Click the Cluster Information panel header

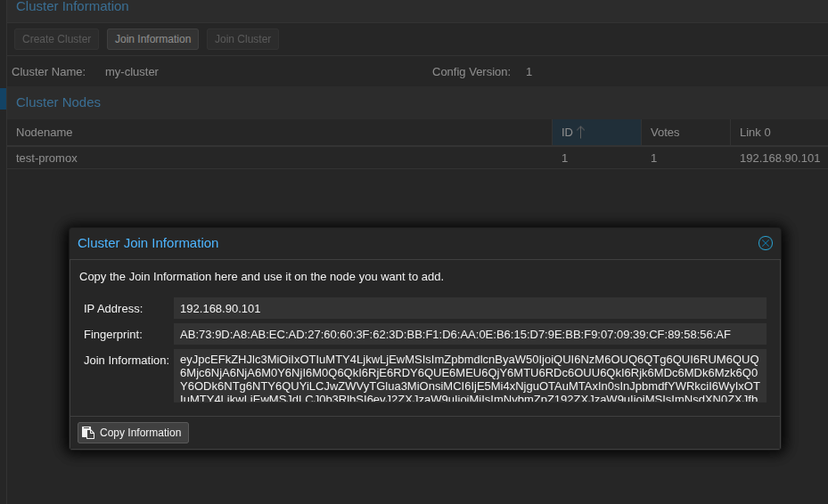(x=72, y=7)
